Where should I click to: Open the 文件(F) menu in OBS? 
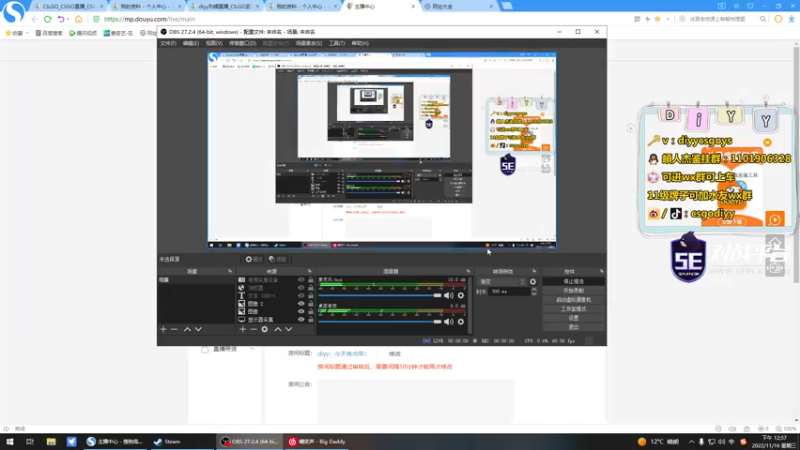coord(168,43)
